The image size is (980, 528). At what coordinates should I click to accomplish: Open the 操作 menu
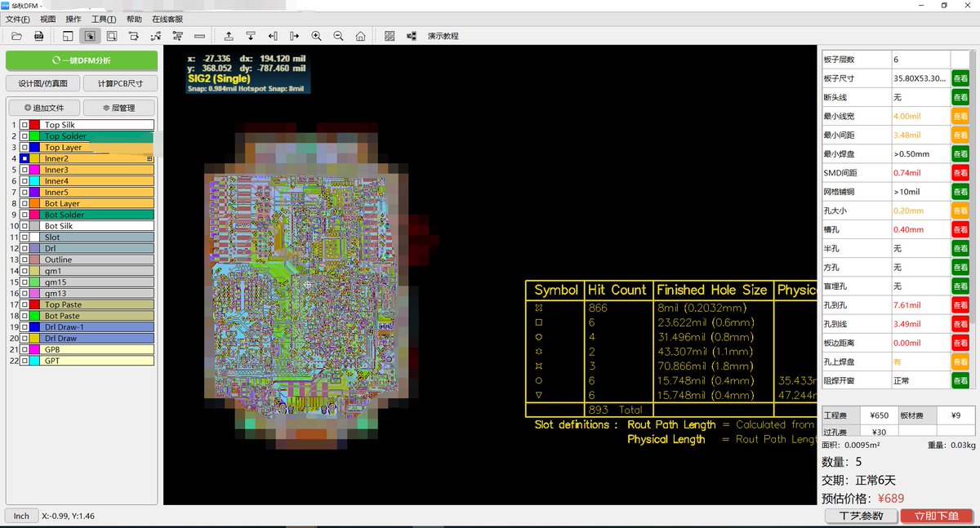[73, 19]
